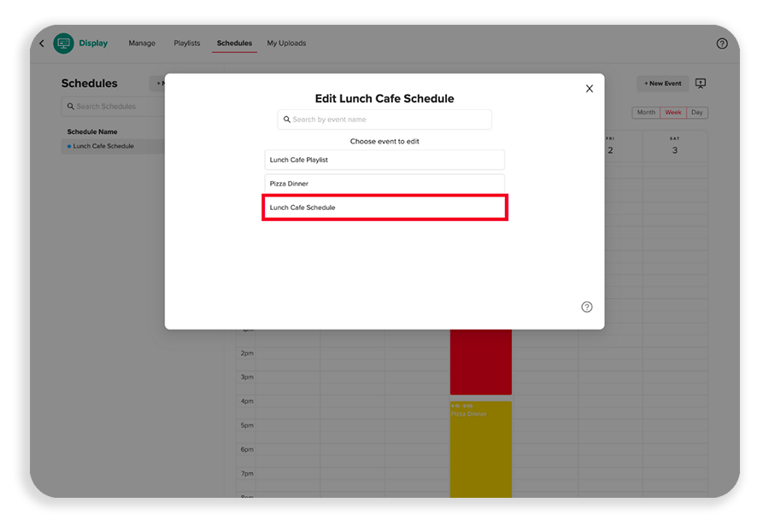Click the preview screen icon beside New Event

[701, 84]
